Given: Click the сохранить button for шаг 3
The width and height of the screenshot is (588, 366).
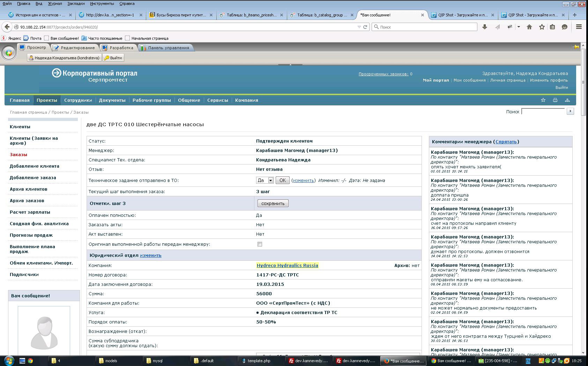Looking at the screenshot, I should click(x=273, y=203).
